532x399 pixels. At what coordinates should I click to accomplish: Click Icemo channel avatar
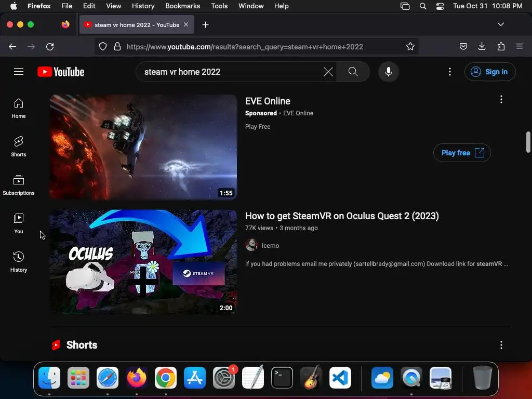click(251, 245)
